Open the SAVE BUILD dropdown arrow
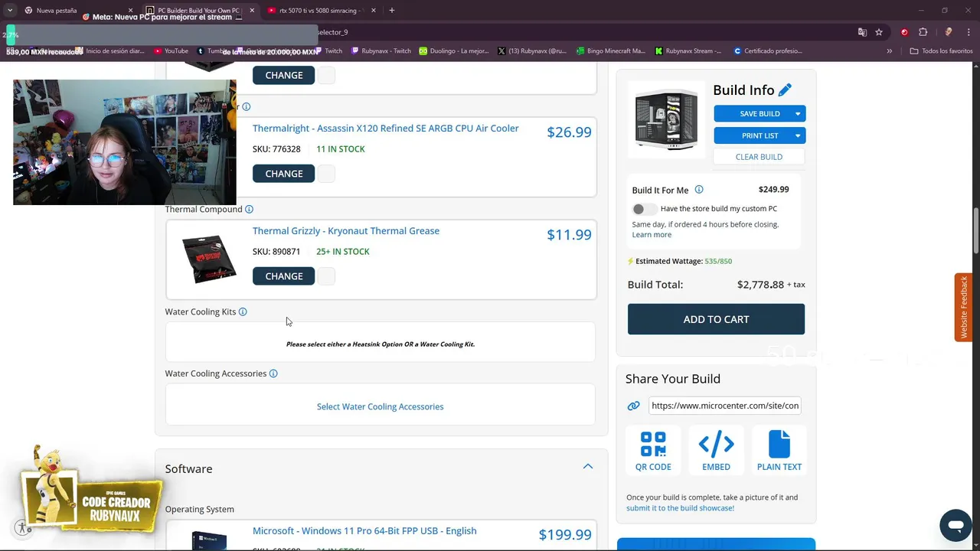The height and width of the screenshot is (551, 980). [798, 114]
